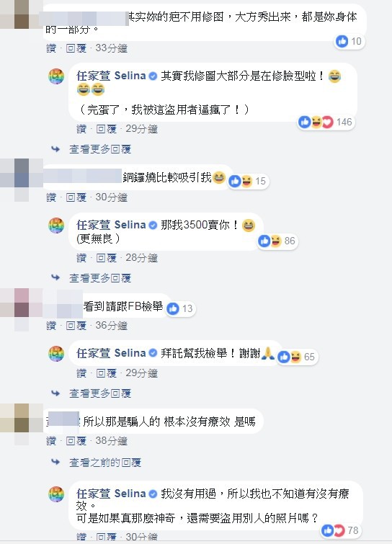The image size is (392, 544).
Task: Open the reaction count showing 15
Action: click(x=249, y=181)
